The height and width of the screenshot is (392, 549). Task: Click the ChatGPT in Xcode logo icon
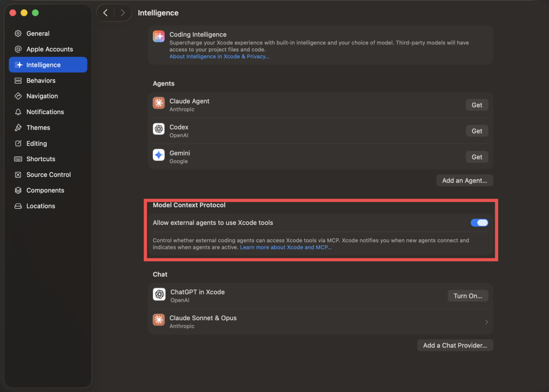tap(159, 294)
